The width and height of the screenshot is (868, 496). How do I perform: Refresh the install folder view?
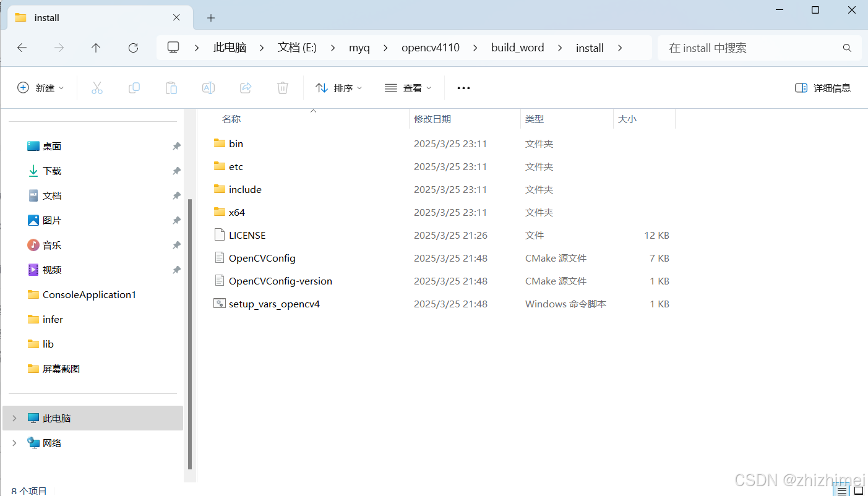point(133,48)
